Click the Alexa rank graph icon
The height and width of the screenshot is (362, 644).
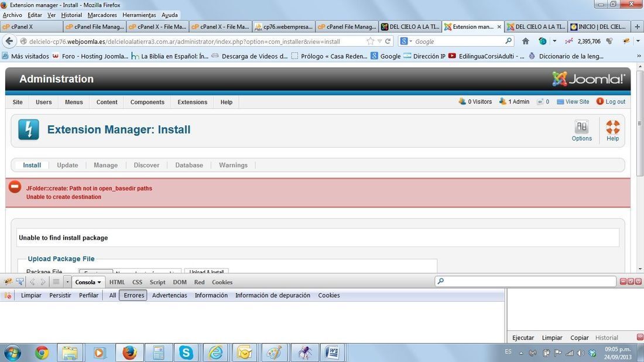pos(569,41)
